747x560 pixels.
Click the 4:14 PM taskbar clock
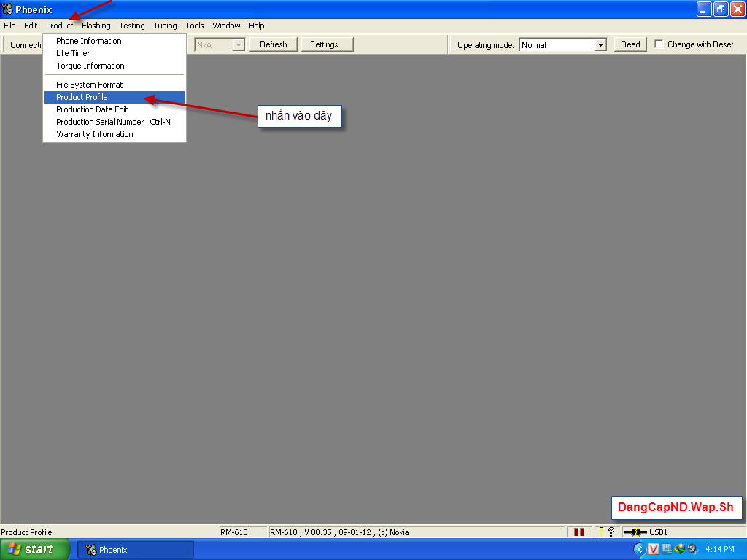pyautogui.click(x=720, y=549)
